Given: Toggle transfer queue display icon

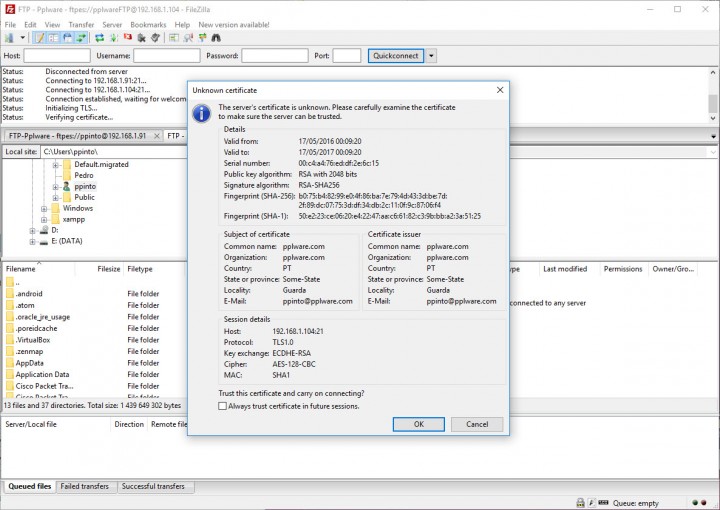Looking at the screenshot, I should (79, 38).
